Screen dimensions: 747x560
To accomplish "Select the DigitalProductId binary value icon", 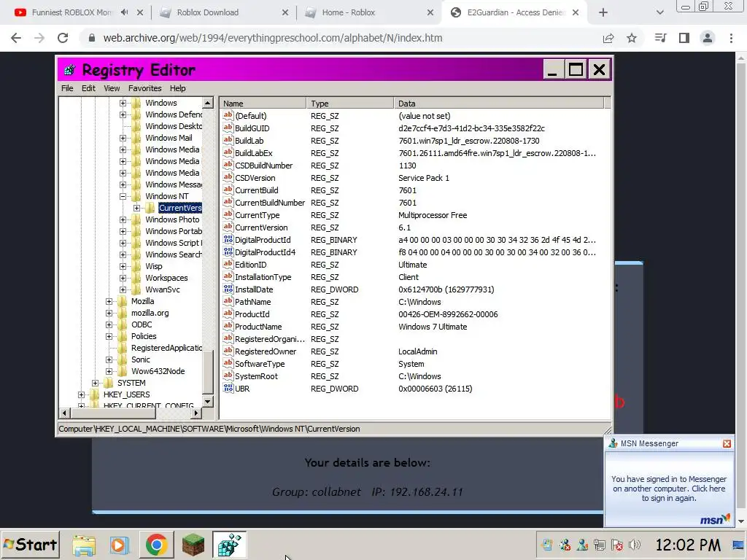I will 228,239.
